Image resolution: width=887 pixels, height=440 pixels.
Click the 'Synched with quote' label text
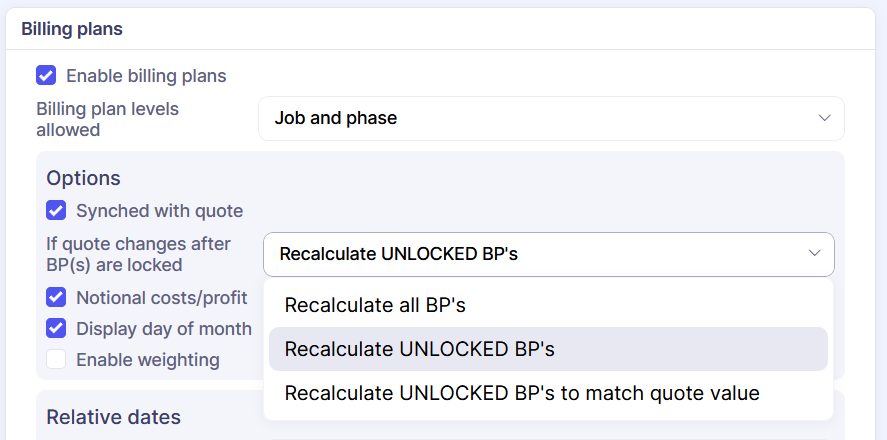point(159,211)
